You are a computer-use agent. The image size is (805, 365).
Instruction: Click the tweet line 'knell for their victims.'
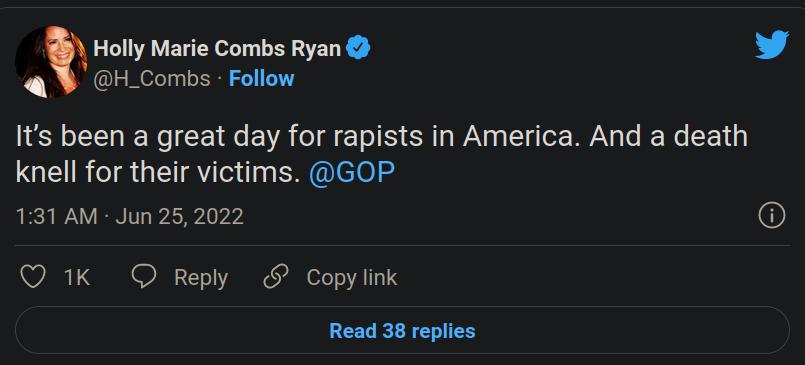pos(158,173)
